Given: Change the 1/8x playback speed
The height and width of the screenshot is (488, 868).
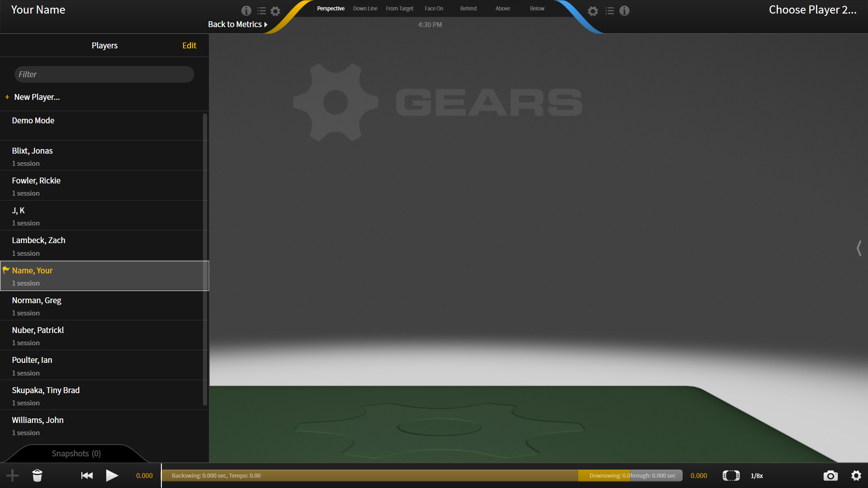Looking at the screenshot, I should (x=757, y=476).
